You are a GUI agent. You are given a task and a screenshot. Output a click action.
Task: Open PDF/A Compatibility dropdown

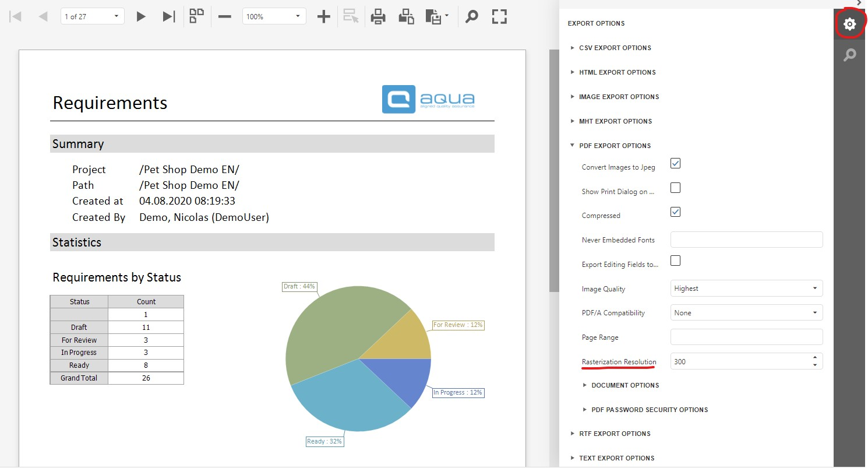pos(746,313)
